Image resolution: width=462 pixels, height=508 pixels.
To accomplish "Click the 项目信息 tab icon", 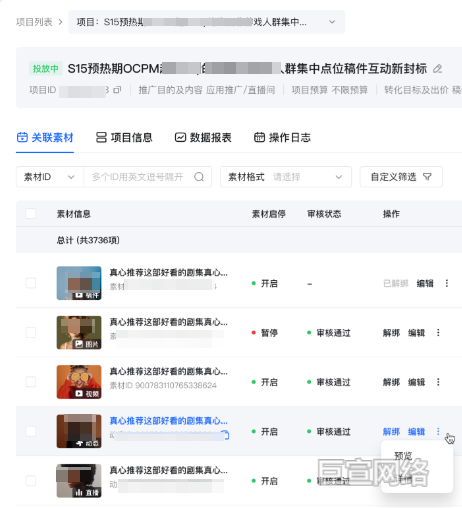I will pos(101,137).
